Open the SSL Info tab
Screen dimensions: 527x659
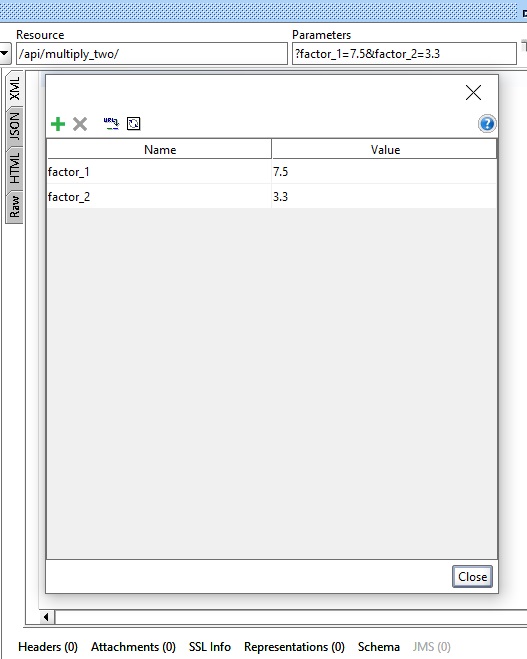pyautogui.click(x=210, y=647)
